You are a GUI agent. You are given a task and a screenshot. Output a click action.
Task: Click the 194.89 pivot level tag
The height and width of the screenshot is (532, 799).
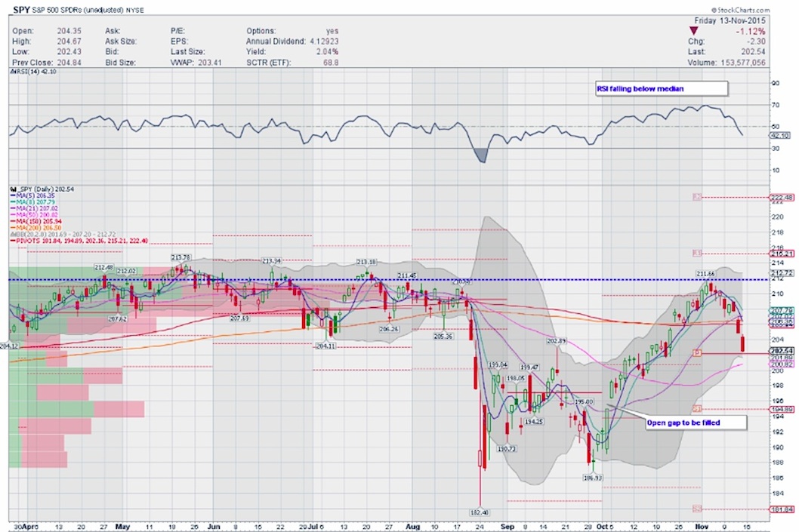(782, 409)
